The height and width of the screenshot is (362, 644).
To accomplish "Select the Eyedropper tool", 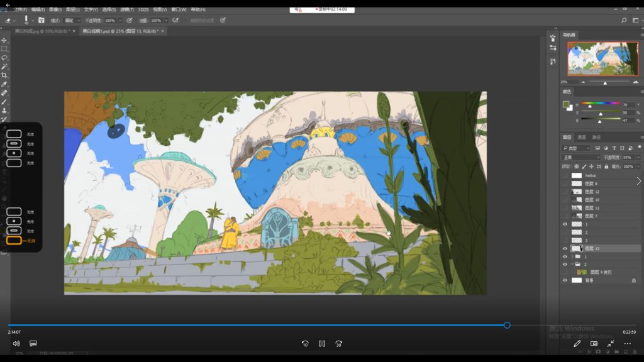I will [4, 84].
